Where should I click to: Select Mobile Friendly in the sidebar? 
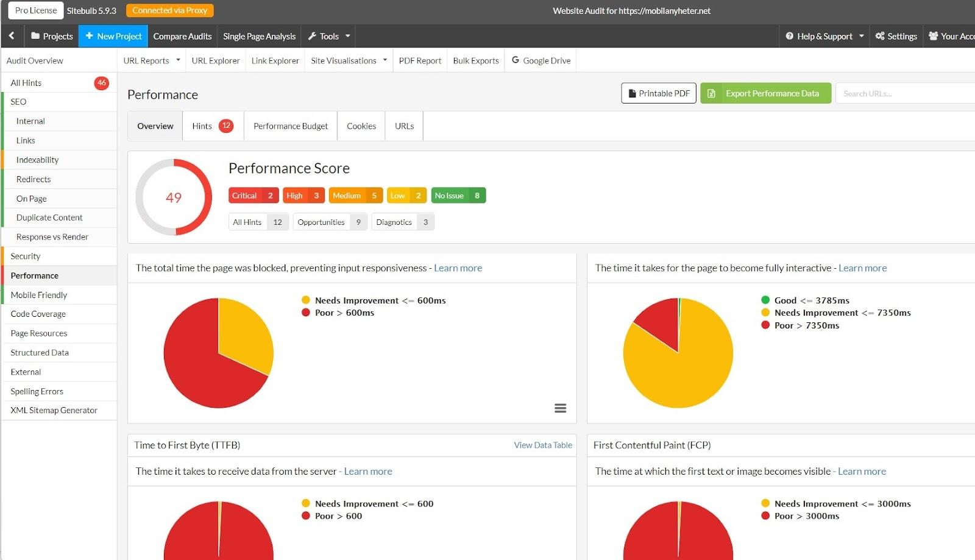tap(59, 295)
